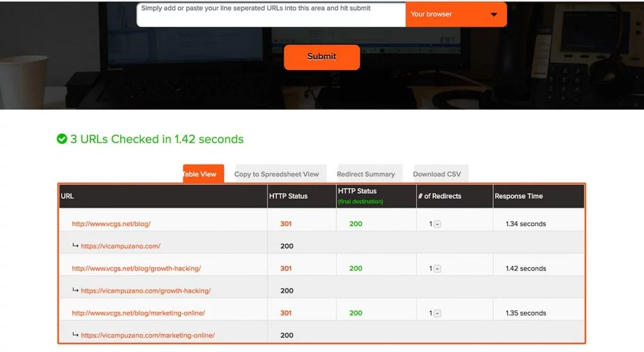
Task: Open the vicampuzano.com/marketing-online/ destination link
Action: tap(147, 336)
